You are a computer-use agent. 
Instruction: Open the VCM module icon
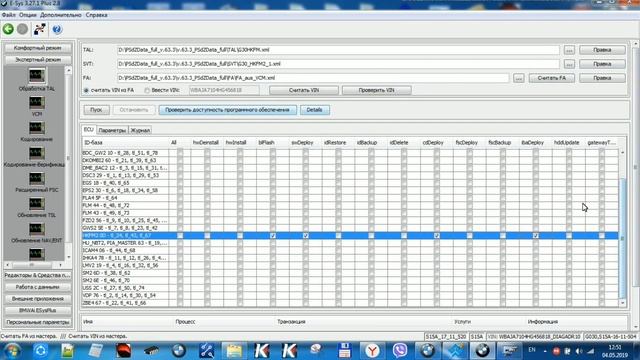pyautogui.click(x=37, y=102)
